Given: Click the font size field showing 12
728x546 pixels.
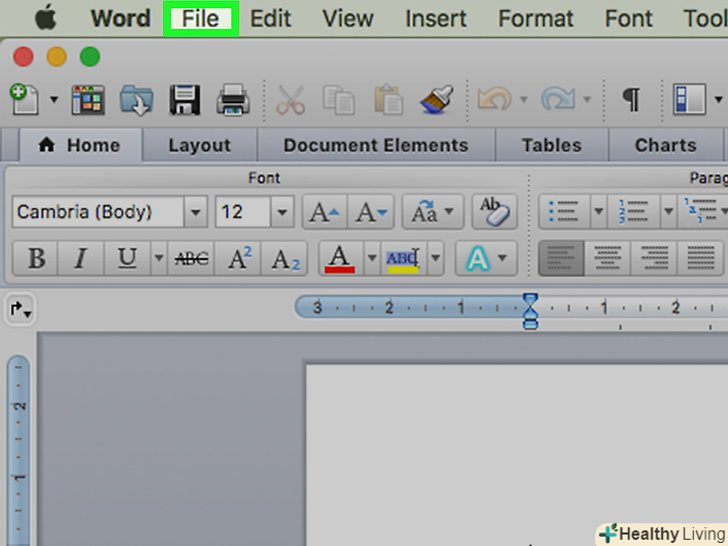Looking at the screenshot, I should (x=243, y=212).
